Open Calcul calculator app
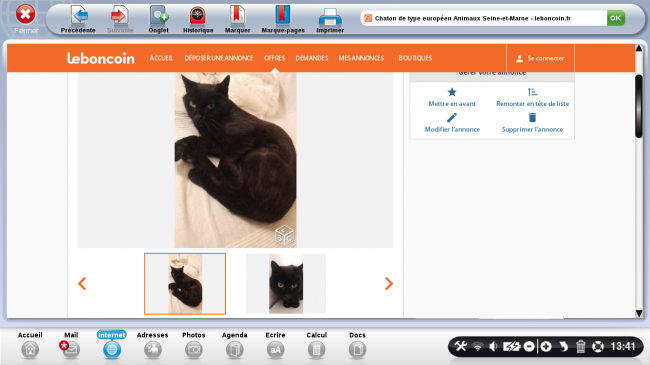 click(316, 345)
